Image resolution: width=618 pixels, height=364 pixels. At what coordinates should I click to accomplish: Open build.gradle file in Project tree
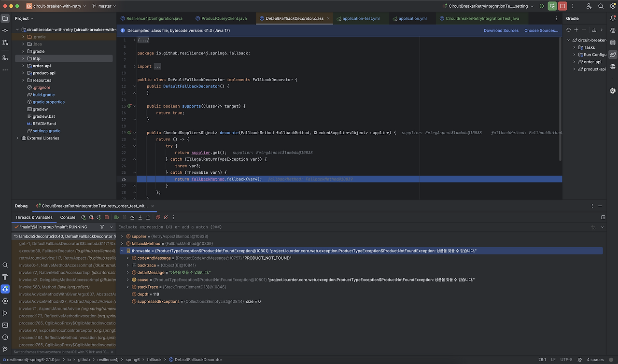(x=43, y=95)
